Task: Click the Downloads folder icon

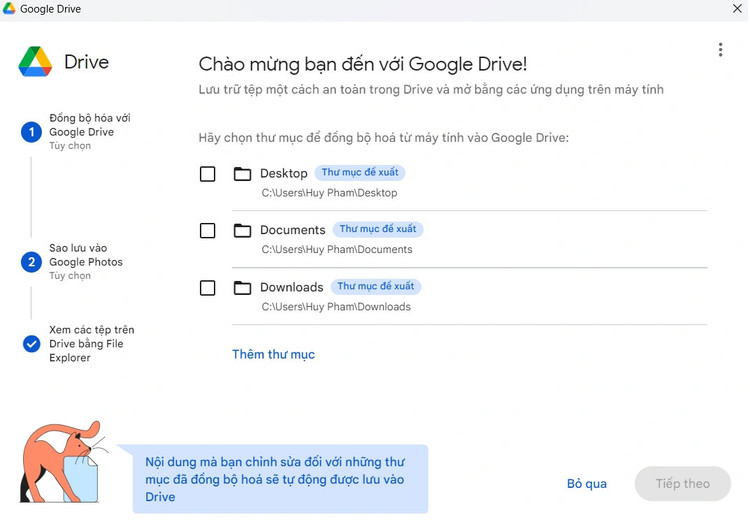Action: point(242,288)
